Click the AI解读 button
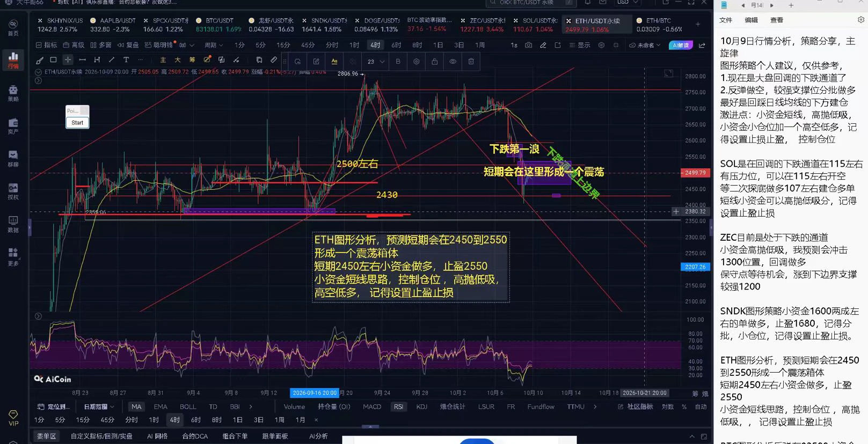 pos(681,45)
